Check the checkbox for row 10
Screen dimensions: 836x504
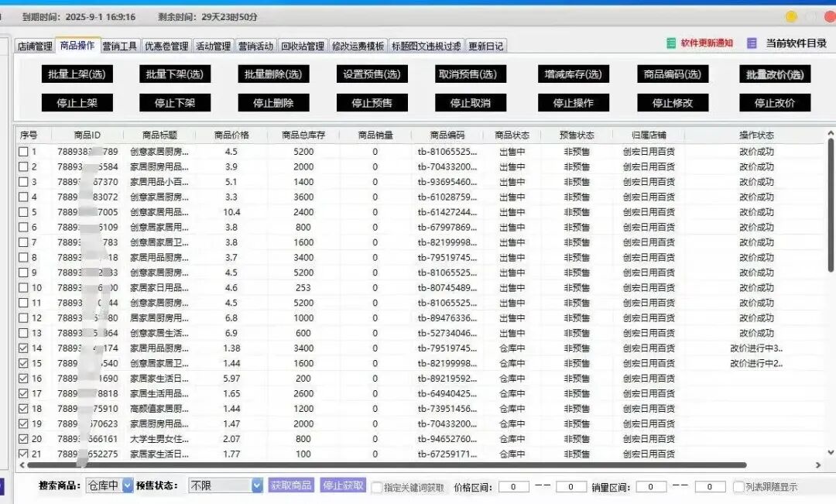point(23,287)
